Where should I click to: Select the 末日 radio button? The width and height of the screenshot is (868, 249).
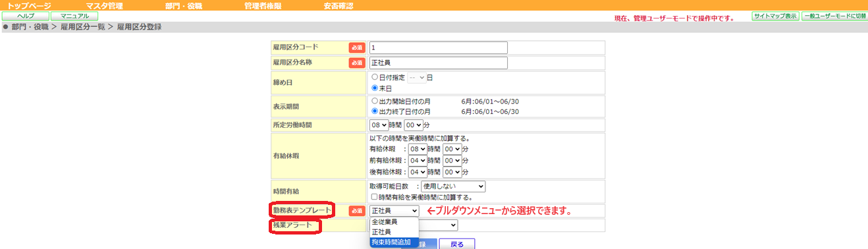(375, 88)
